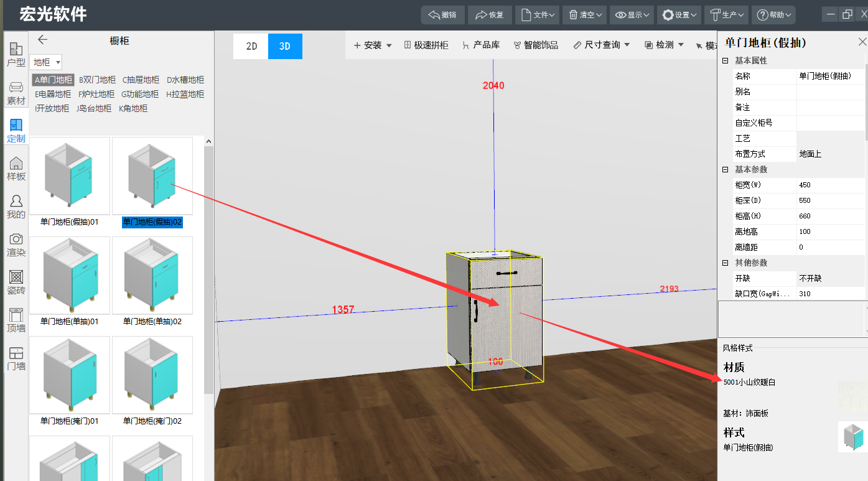Open the 安装 menu
This screenshot has width=868, height=481.
373,45
